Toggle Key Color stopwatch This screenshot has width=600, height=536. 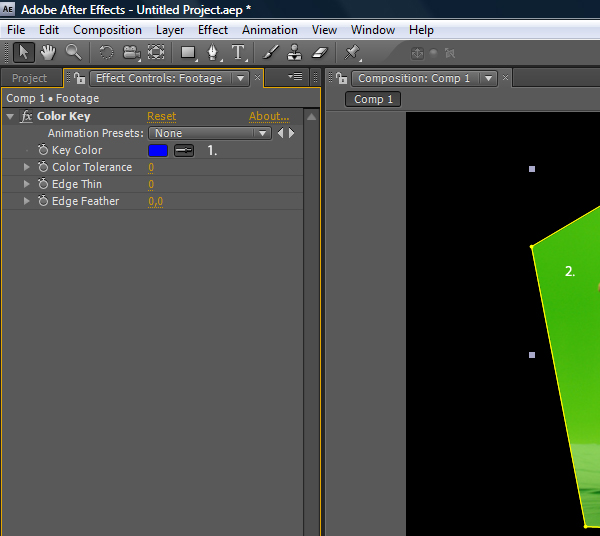(43, 150)
